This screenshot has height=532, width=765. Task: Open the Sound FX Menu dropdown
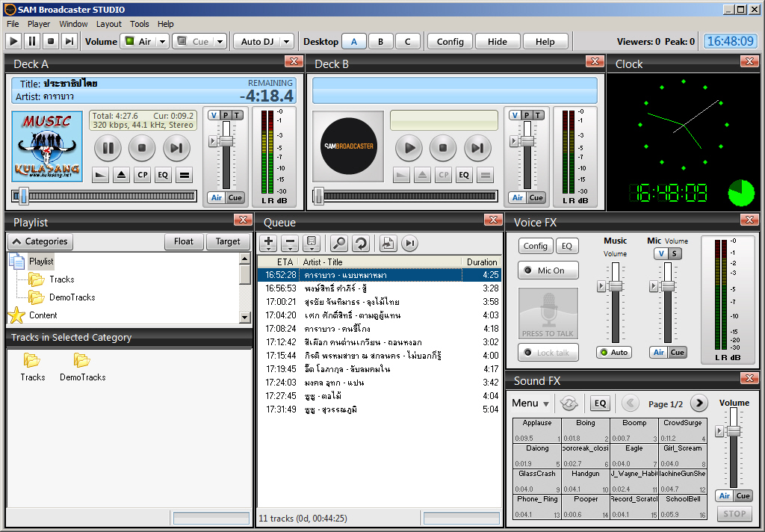point(530,403)
